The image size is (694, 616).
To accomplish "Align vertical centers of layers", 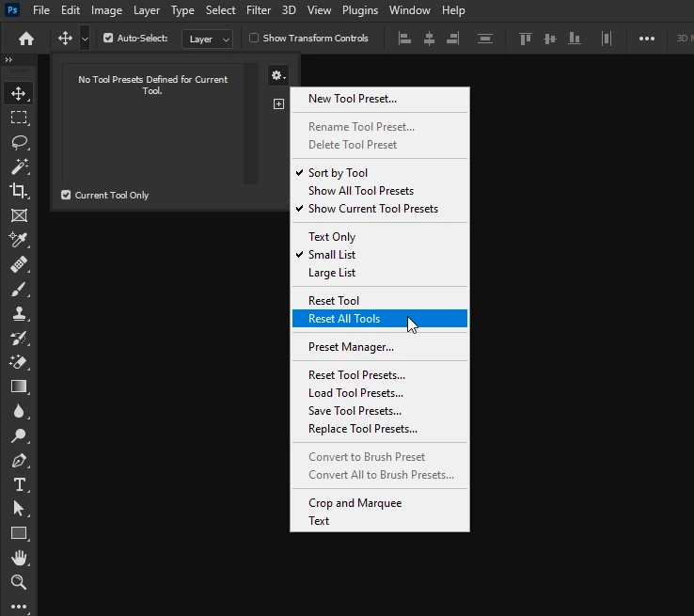I will click(x=550, y=39).
